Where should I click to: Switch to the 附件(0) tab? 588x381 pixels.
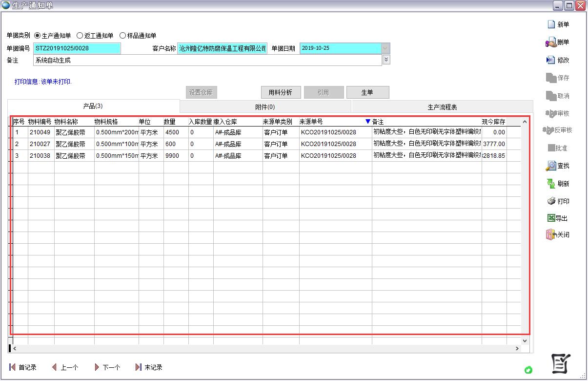pyautogui.click(x=265, y=107)
